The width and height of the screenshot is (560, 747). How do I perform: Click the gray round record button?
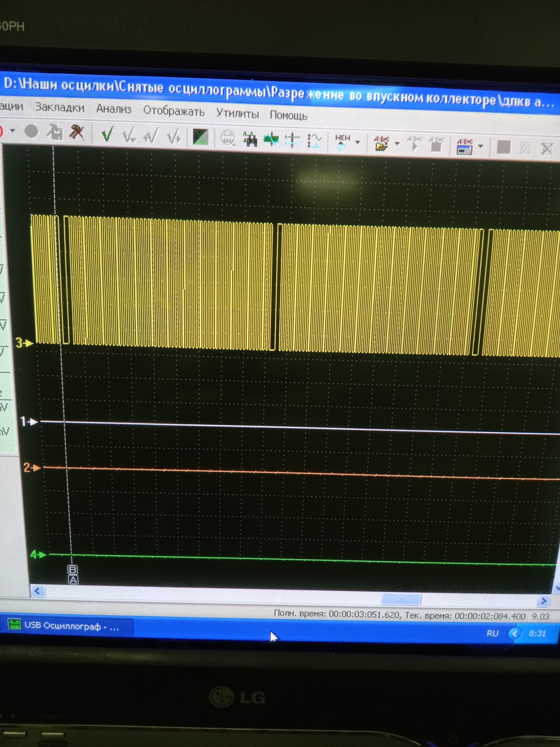(32, 131)
